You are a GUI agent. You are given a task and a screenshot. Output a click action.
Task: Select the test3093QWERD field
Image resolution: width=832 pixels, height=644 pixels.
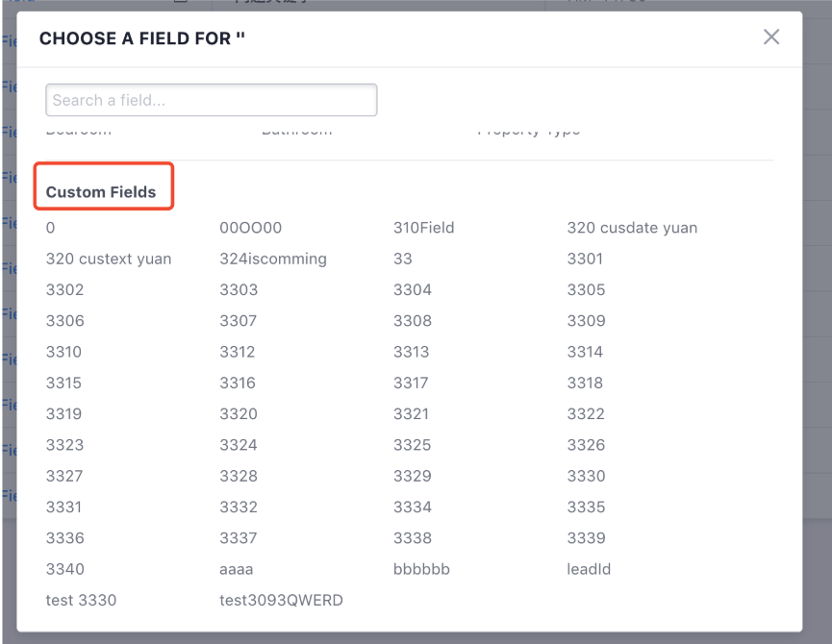(x=281, y=600)
